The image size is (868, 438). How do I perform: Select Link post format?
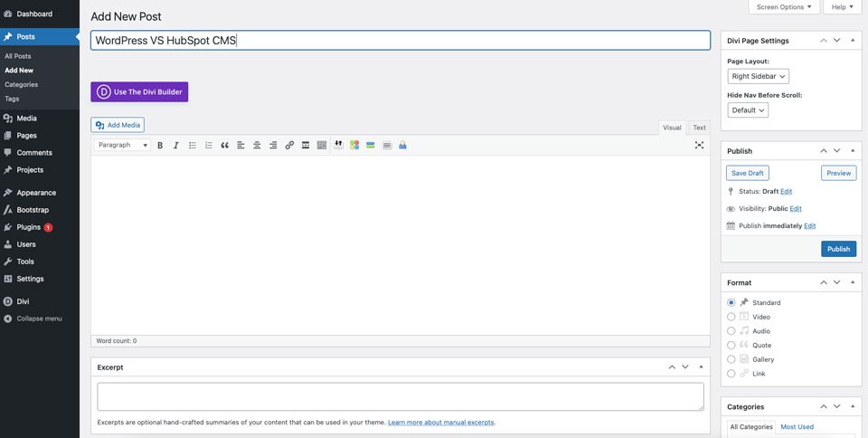point(731,374)
